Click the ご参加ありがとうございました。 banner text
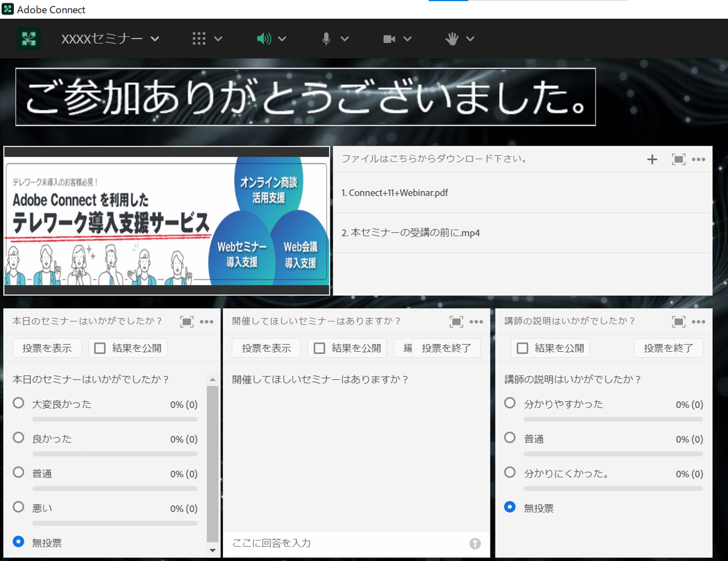Viewport: 728px width, 561px height. point(305,98)
